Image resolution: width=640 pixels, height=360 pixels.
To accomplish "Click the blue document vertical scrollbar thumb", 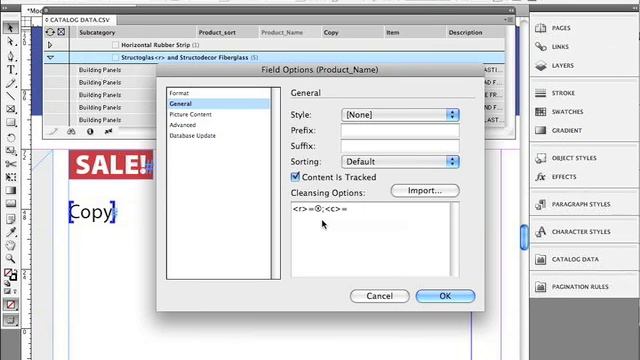I will pos(524,237).
